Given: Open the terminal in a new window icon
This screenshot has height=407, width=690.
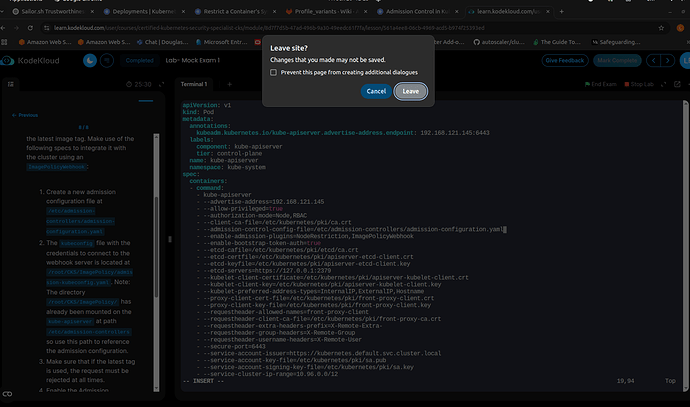Looking at the screenshot, I should (677, 84).
